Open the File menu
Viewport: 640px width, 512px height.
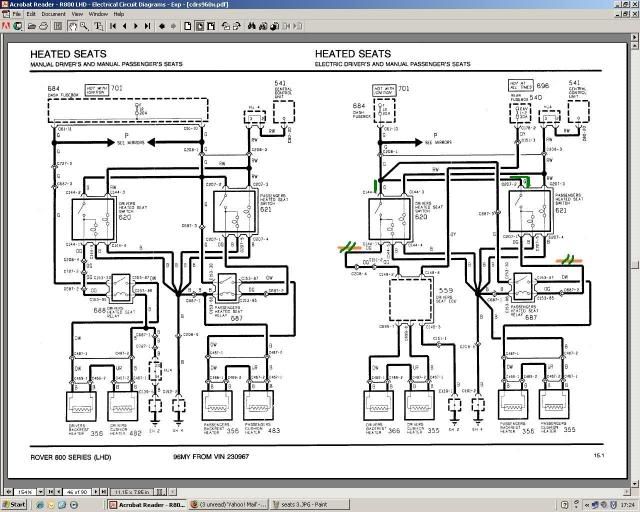(x=19, y=15)
